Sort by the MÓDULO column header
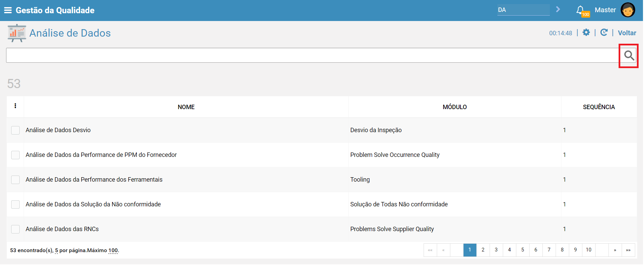The height and width of the screenshot is (265, 644). coord(454,107)
